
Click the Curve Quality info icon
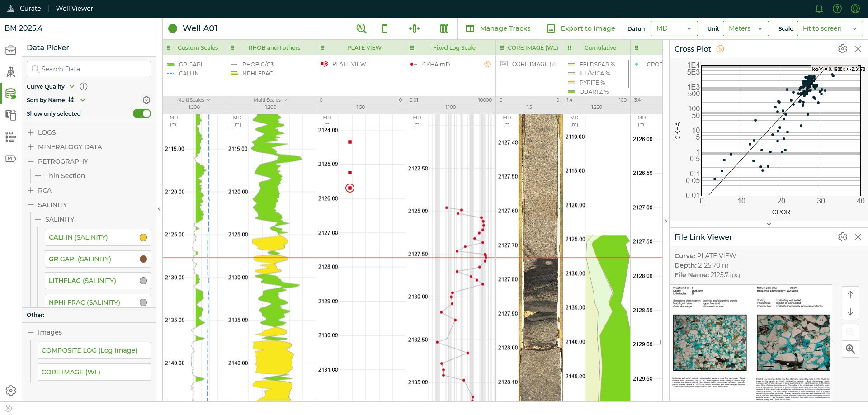84,86
